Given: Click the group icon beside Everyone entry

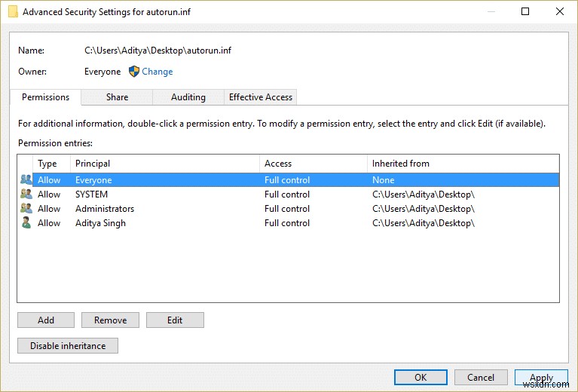Looking at the screenshot, I should coord(26,180).
